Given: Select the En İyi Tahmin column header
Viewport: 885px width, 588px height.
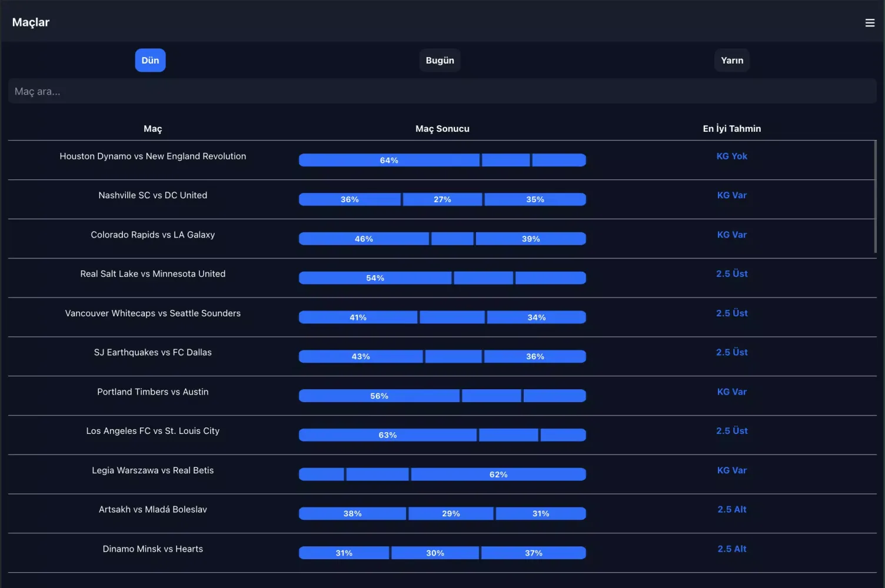Looking at the screenshot, I should (732, 128).
